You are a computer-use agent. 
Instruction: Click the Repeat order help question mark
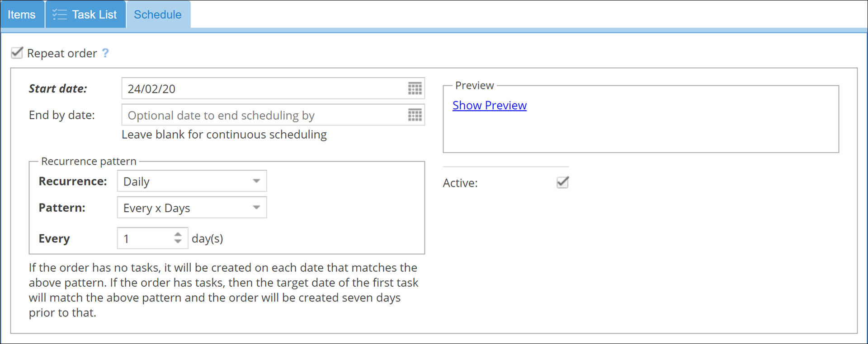pos(105,53)
